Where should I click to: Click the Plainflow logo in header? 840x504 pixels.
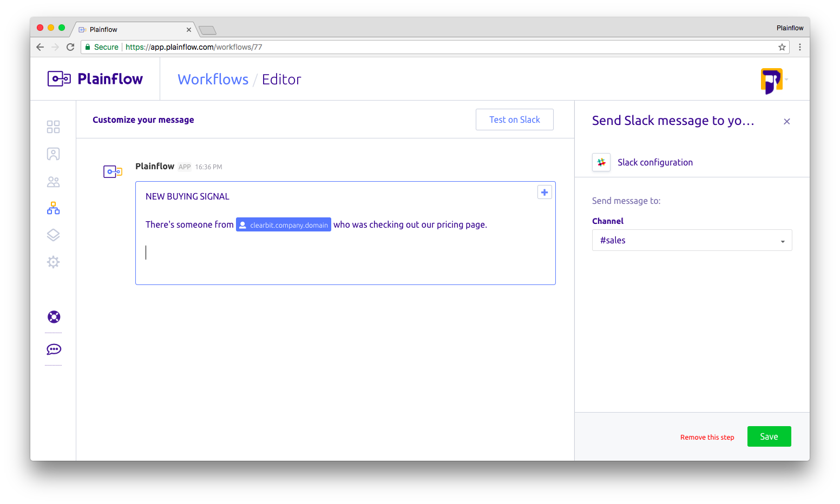pyautogui.click(x=95, y=79)
